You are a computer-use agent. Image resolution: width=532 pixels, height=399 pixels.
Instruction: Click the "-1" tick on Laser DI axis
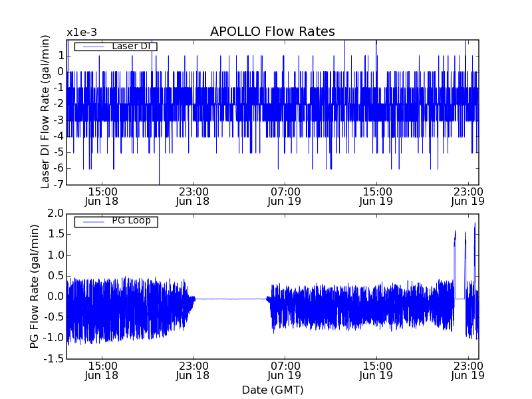(x=59, y=88)
